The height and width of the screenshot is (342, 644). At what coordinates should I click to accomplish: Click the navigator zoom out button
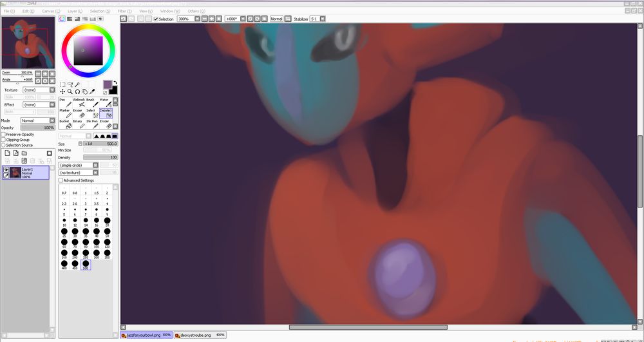pyautogui.click(x=38, y=74)
